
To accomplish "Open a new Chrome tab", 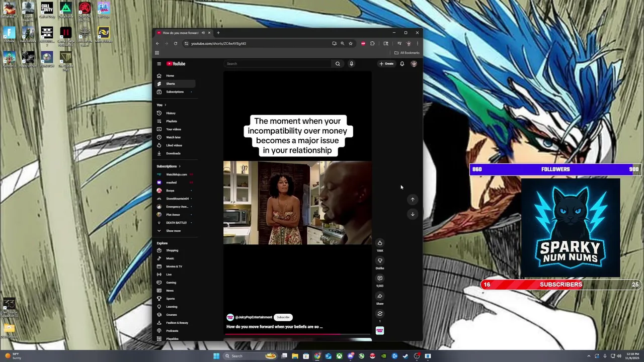I will [218, 33].
